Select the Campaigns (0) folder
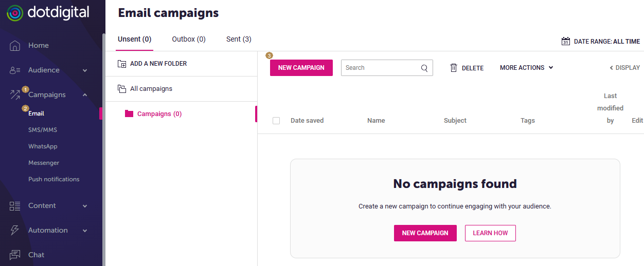The image size is (644, 266). click(159, 114)
